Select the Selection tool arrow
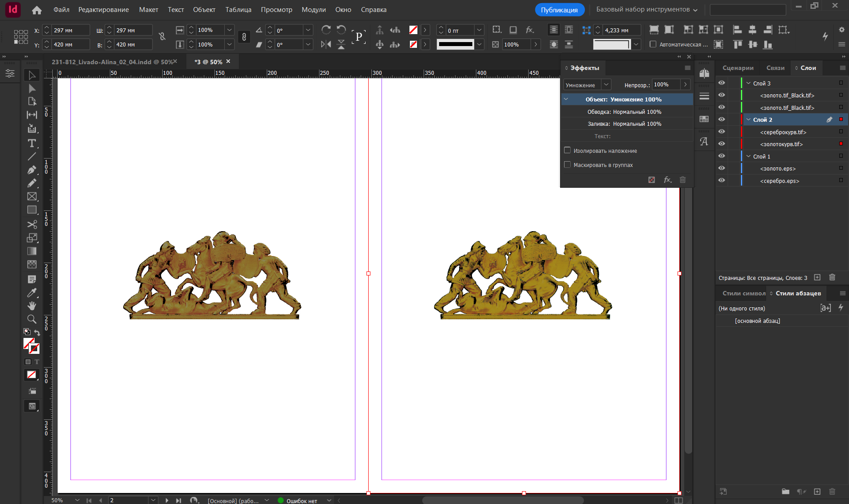The width and height of the screenshot is (849, 504). 32,75
